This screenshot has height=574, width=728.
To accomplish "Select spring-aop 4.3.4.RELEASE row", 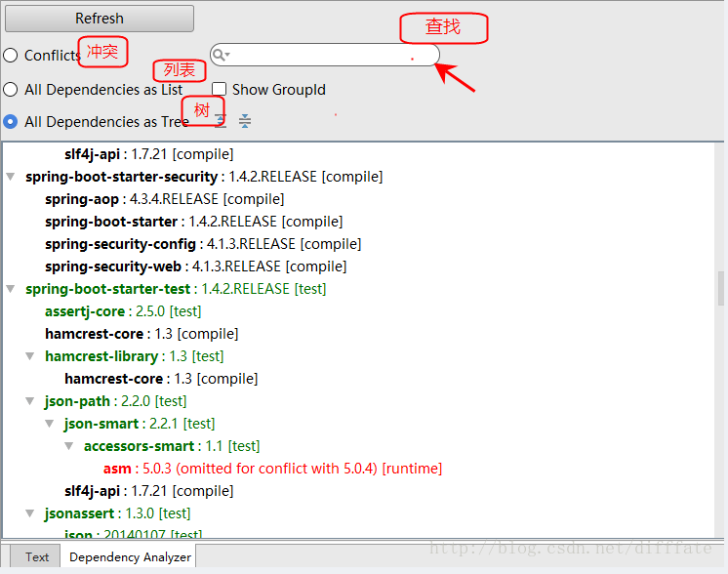I will (x=164, y=199).
